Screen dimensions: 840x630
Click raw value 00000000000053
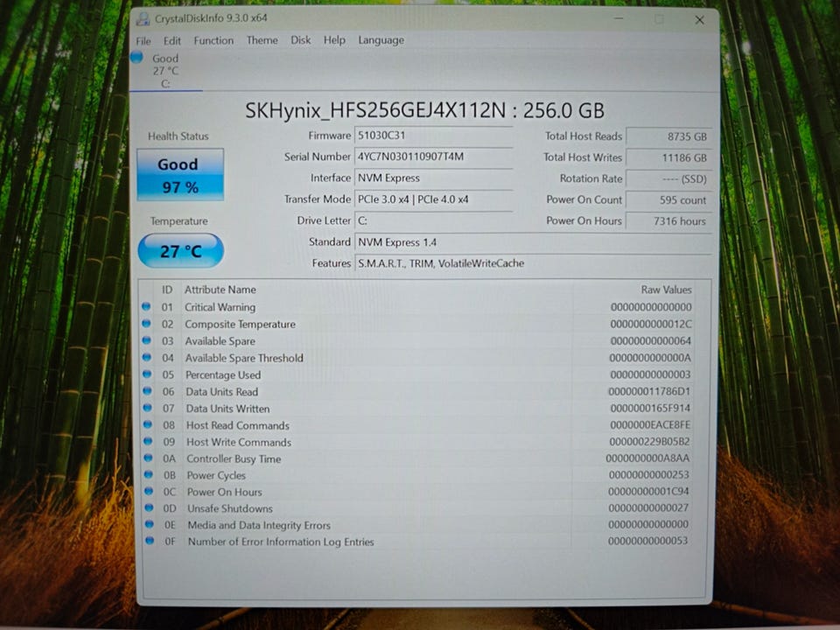(647, 541)
